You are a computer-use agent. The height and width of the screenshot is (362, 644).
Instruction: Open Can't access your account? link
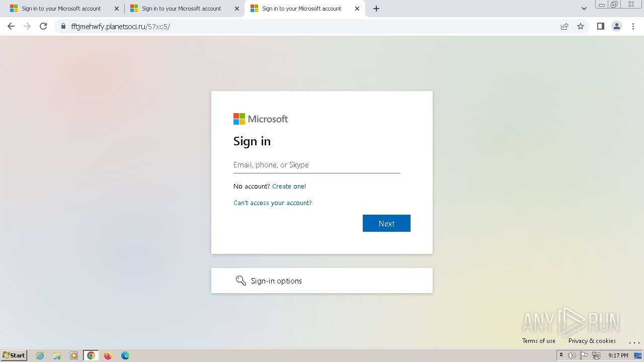(x=273, y=203)
